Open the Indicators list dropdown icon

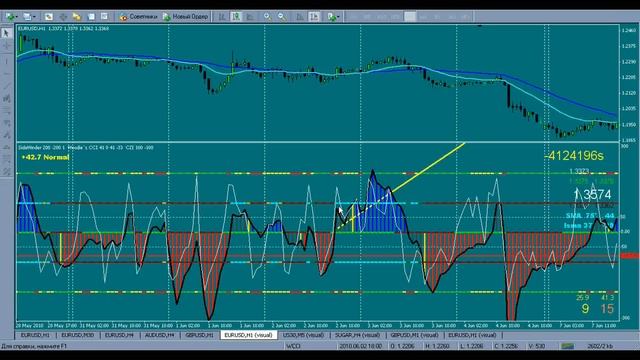(332, 17)
